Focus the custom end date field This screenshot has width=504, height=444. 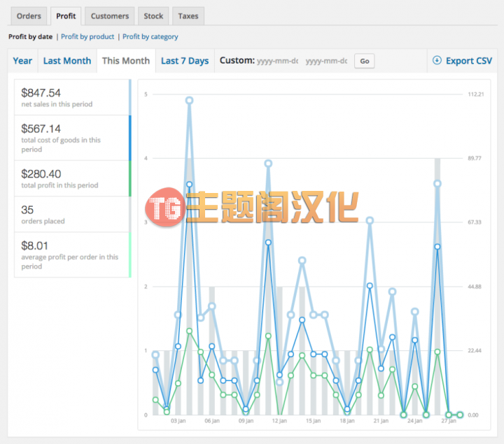[x=327, y=61]
